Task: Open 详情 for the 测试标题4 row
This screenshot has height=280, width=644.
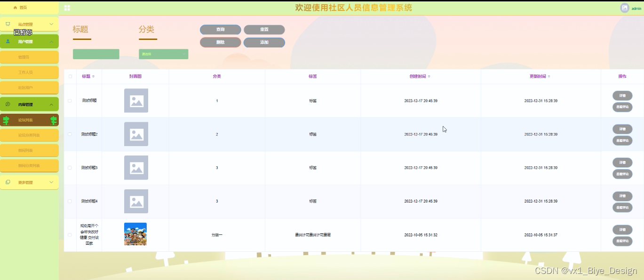Action: coord(622,196)
